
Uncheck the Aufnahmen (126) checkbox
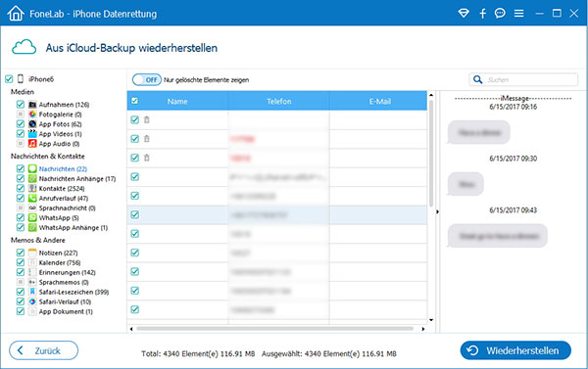point(21,104)
